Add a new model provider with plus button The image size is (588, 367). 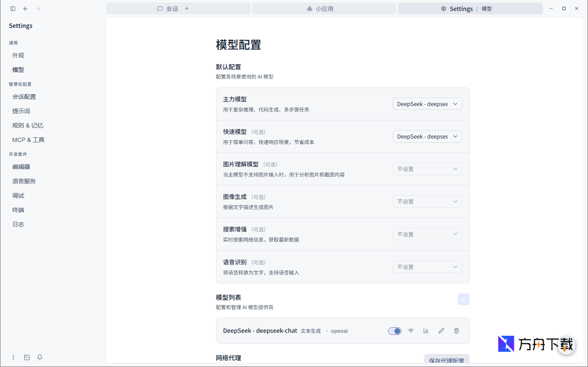click(463, 299)
